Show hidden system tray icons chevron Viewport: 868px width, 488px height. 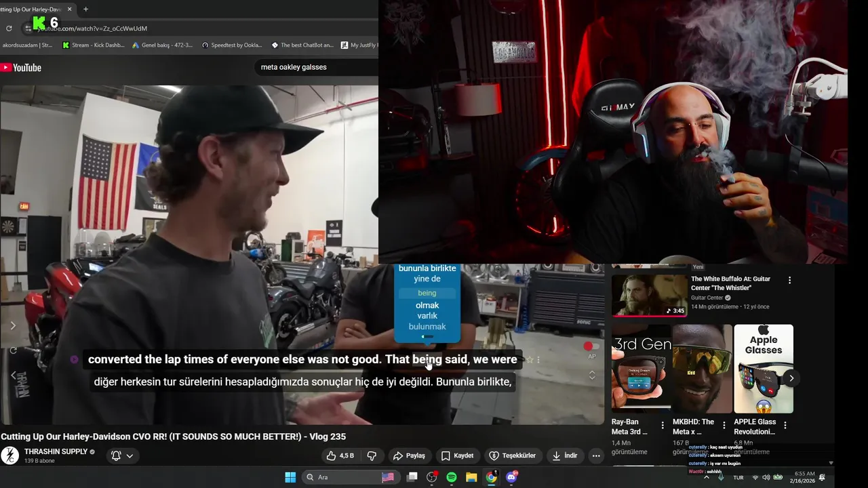(706, 477)
